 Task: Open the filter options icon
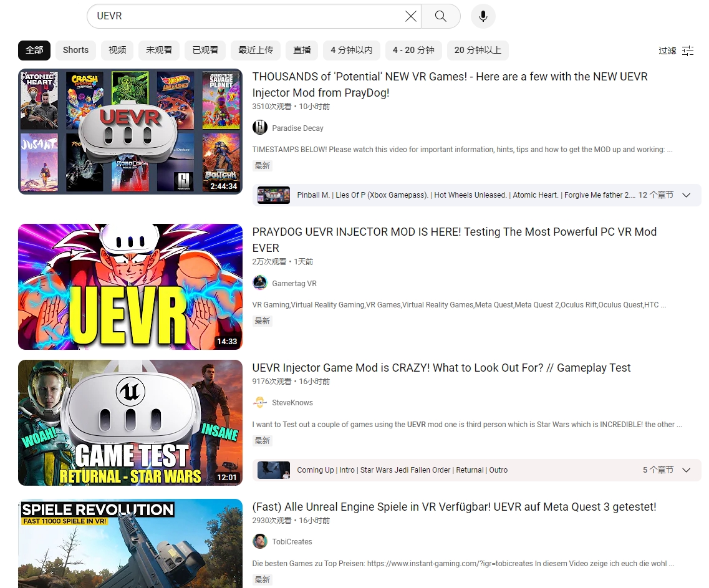tap(688, 51)
